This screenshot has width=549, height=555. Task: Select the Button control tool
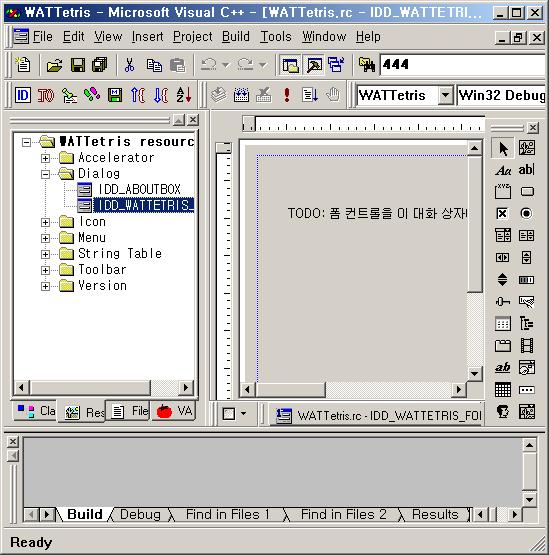click(526, 191)
